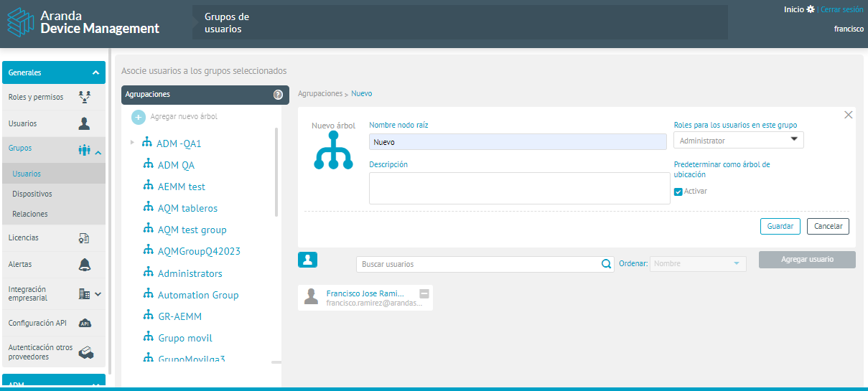Open the Relaciones submenu item
868x391 pixels.
tap(30, 214)
